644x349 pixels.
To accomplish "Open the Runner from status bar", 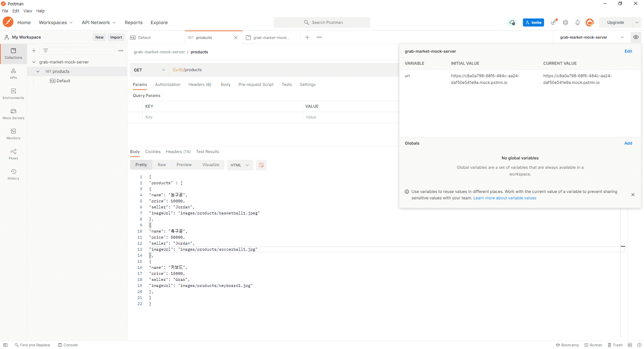I will 593,345.
